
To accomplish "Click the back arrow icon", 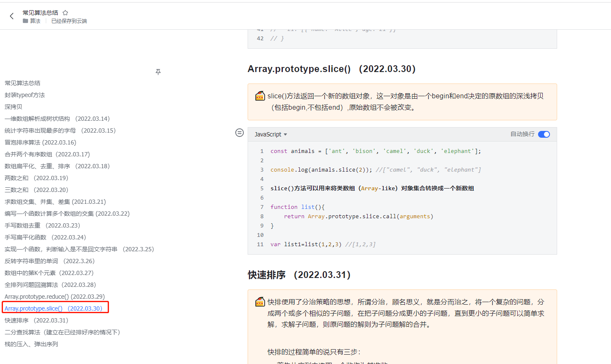I will click(11, 16).
